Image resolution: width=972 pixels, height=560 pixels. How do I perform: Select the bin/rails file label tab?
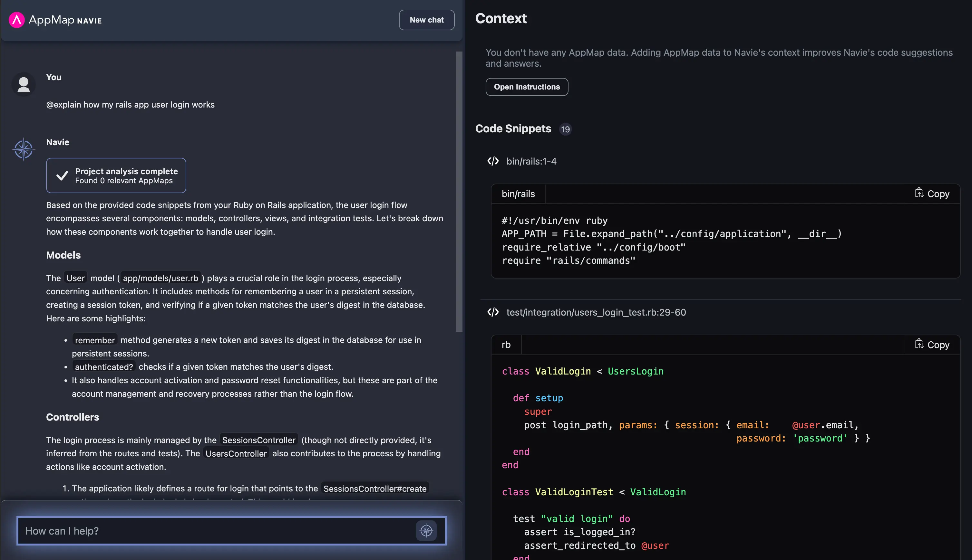[518, 194]
